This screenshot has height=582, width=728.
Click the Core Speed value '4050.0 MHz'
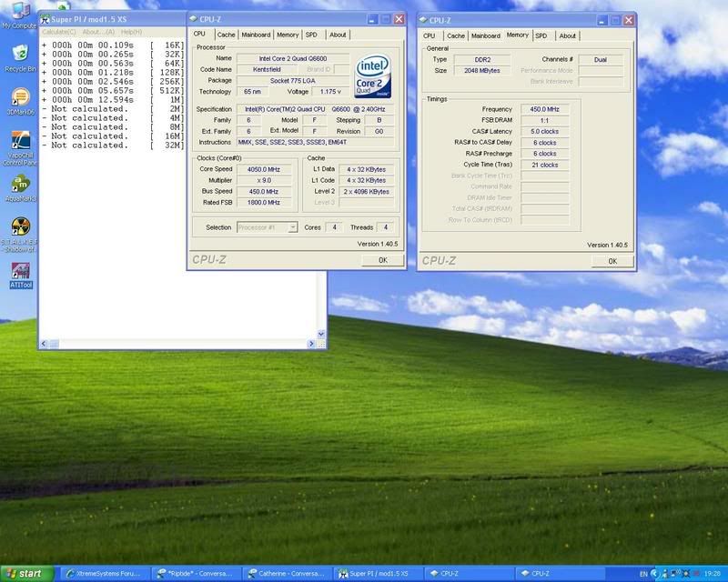(x=264, y=169)
